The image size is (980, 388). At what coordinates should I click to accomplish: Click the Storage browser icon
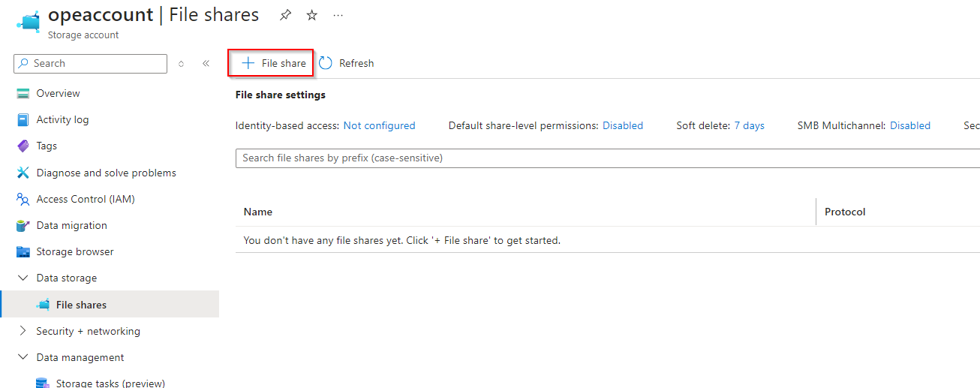point(23,252)
